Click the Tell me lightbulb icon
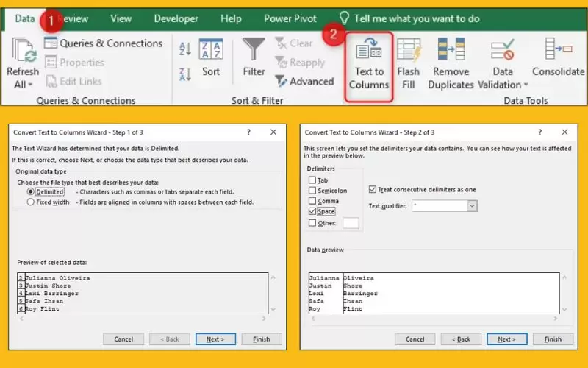 (x=344, y=18)
